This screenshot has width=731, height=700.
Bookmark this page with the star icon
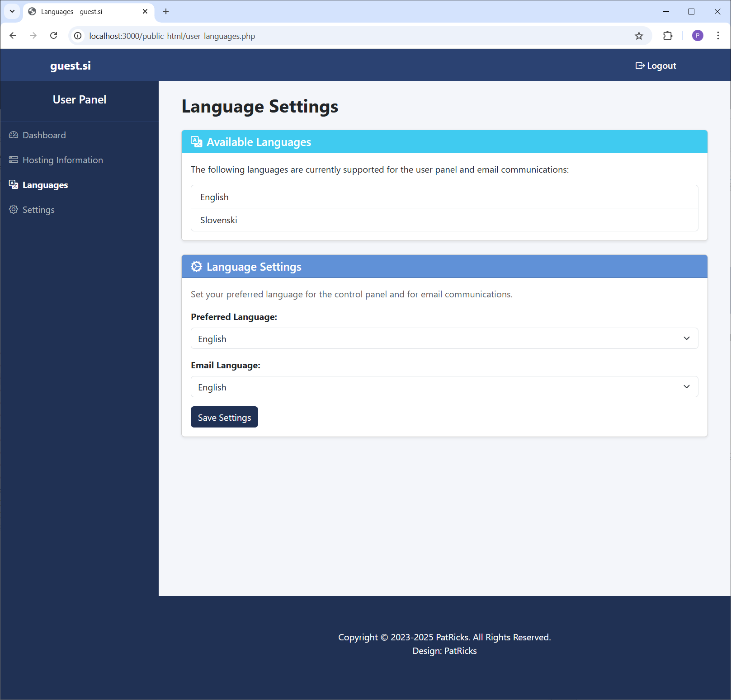coord(639,36)
